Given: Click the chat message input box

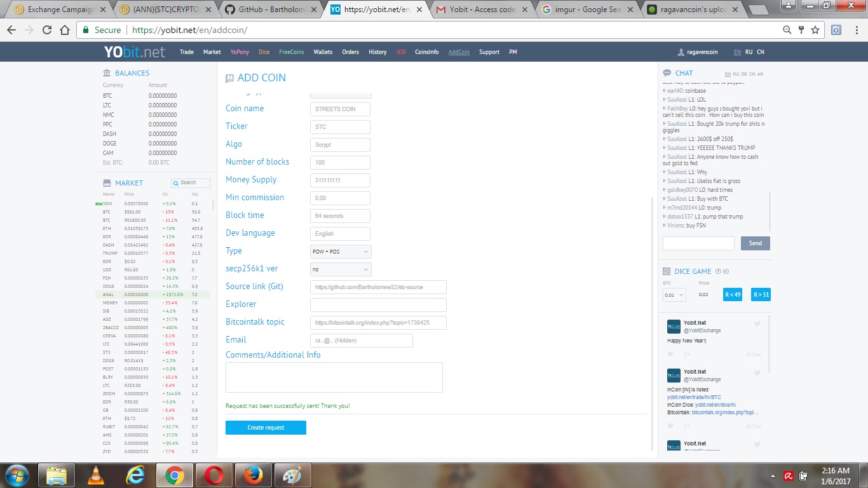Looking at the screenshot, I should pyautogui.click(x=698, y=243).
